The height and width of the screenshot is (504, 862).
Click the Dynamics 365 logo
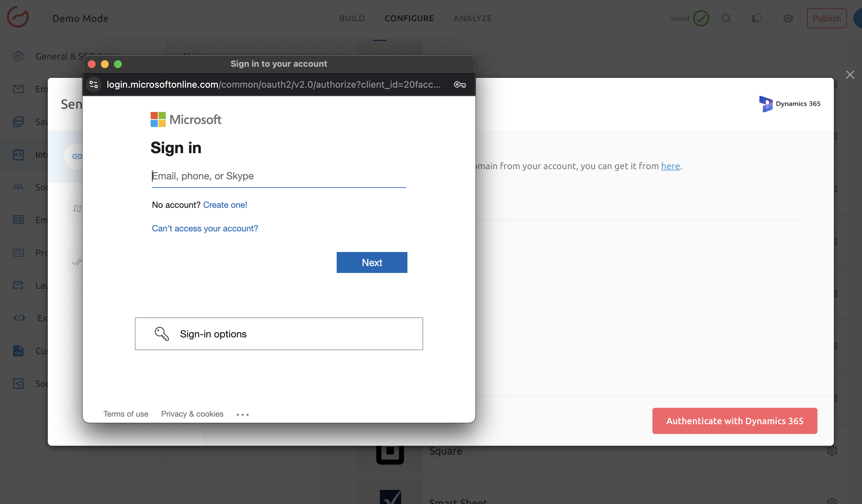tap(790, 104)
